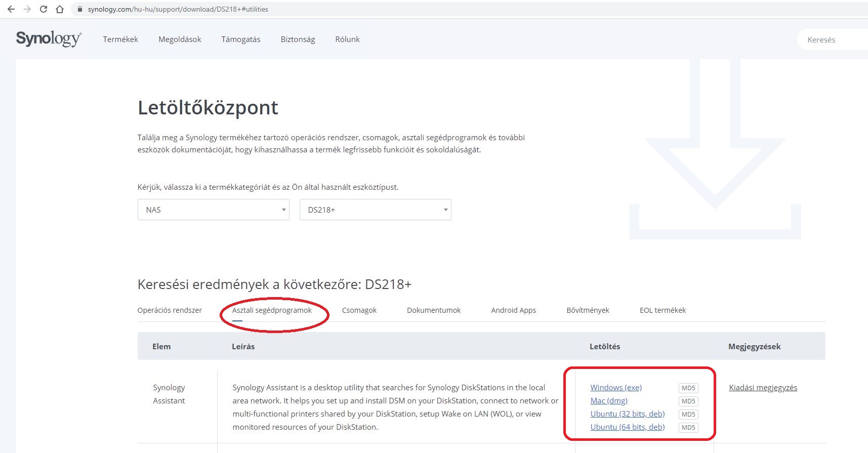The image size is (868, 453).
Task: Expand the DS218+ model dropdown
Action: tap(375, 210)
